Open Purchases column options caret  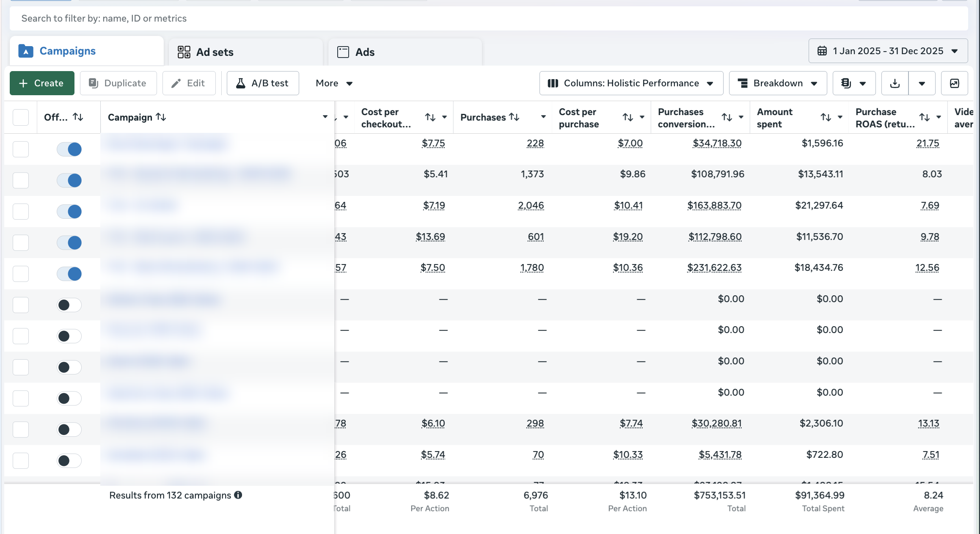point(543,117)
